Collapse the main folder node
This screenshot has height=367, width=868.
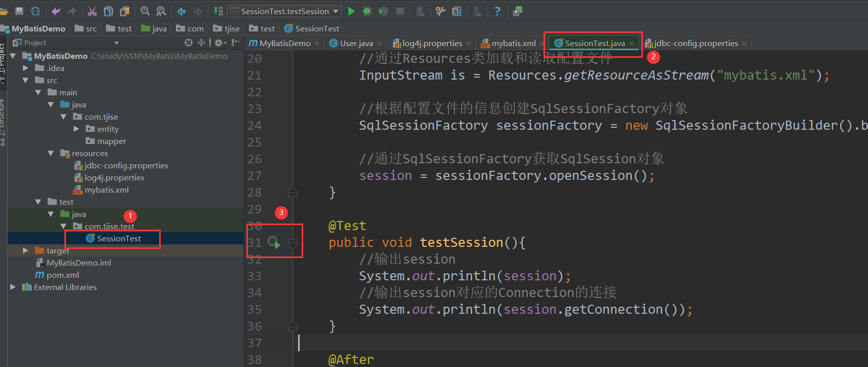pyautogui.click(x=38, y=92)
